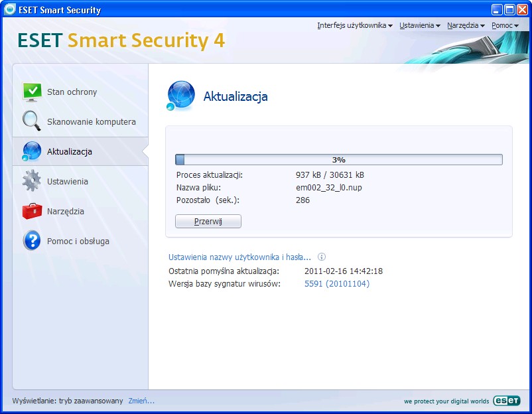Expand the Narzędzia top menu

pyautogui.click(x=466, y=25)
